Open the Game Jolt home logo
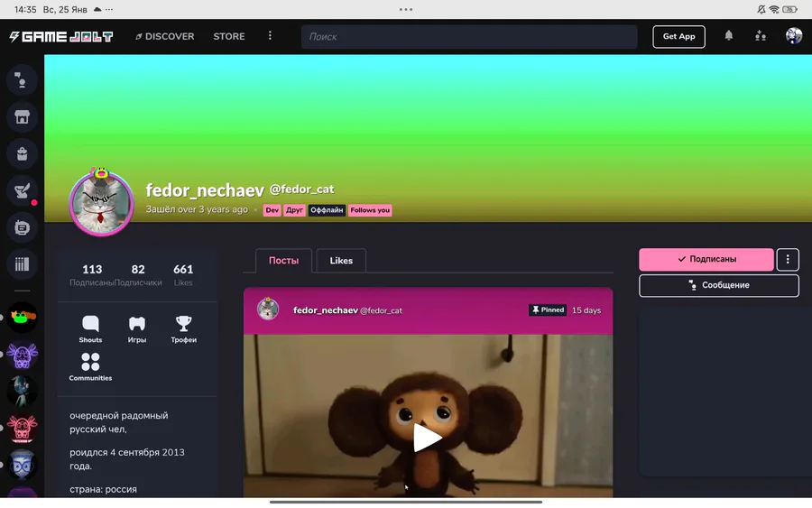Image resolution: width=812 pixels, height=508 pixels. click(61, 36)
